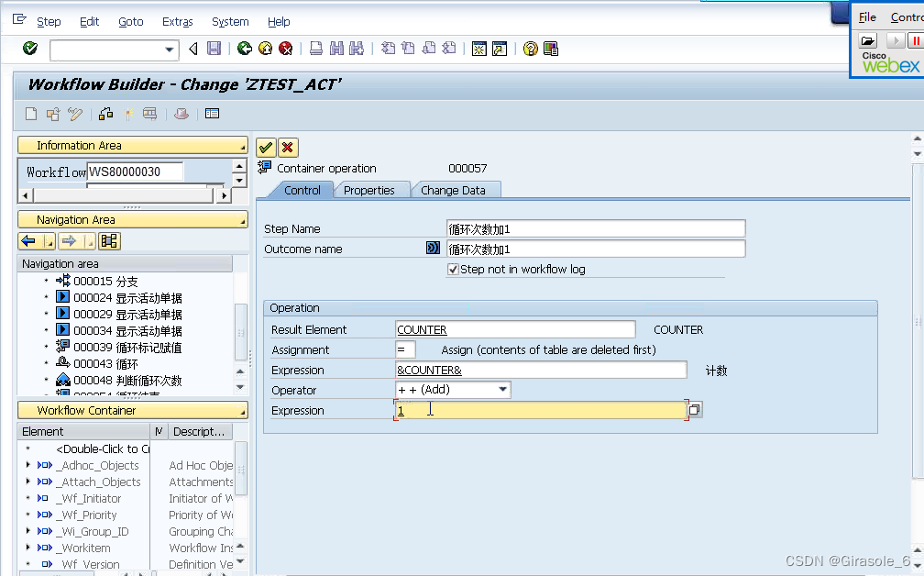Viewport: 924px width, 576px height.
Task: Click the Overview graphic icon in Navigation Area
Action: (109, 240)
